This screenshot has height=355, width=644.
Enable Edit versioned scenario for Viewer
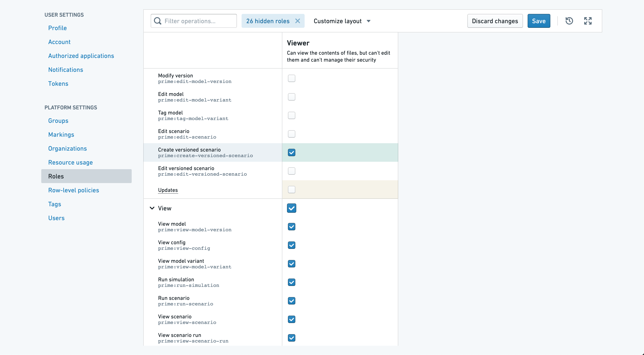tap(291, 171)
